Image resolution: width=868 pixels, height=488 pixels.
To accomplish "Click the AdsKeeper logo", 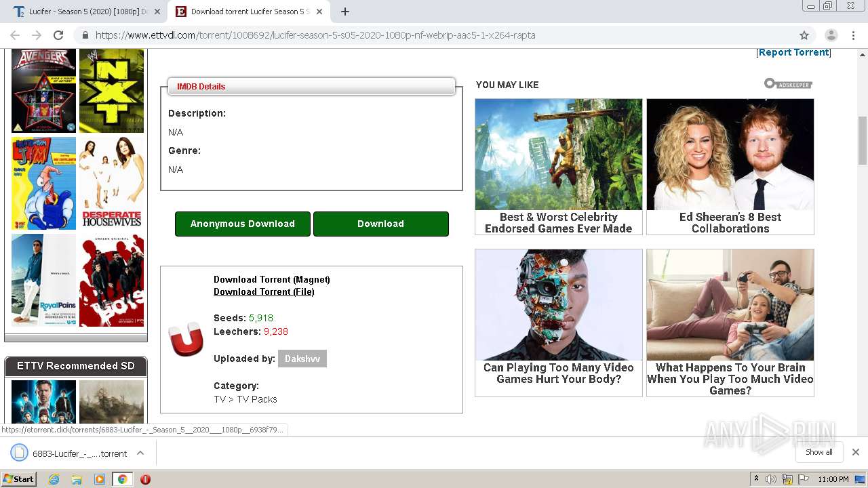I will [788, 83].
